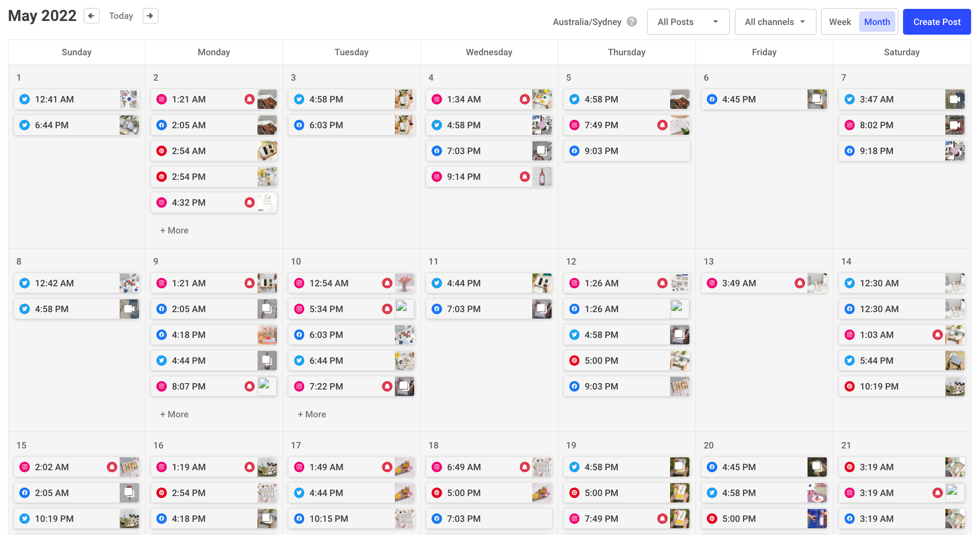Click the back arrow to previous month
Image resolution: width=980 pixels, height=542 pixels.
point(92,15)
